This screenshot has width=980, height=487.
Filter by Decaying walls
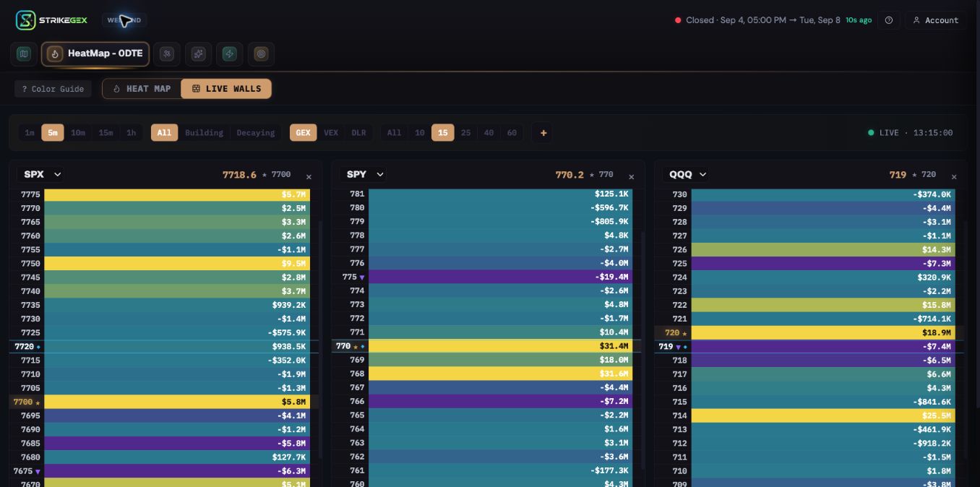(x=256, y=133)
